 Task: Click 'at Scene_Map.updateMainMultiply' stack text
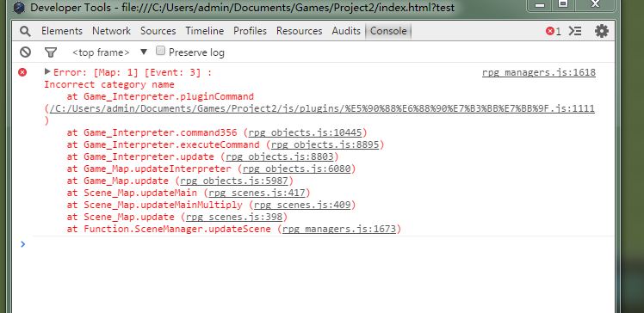point(154,205)
